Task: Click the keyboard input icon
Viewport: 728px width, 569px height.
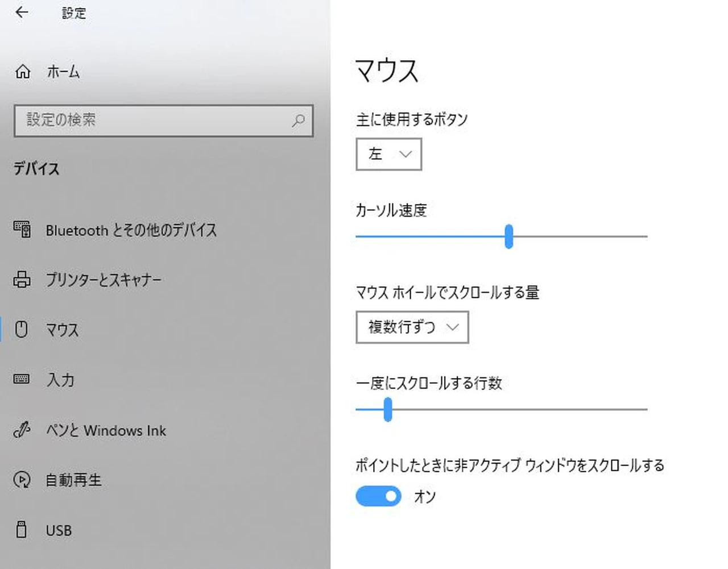Action: coord(22,379)
